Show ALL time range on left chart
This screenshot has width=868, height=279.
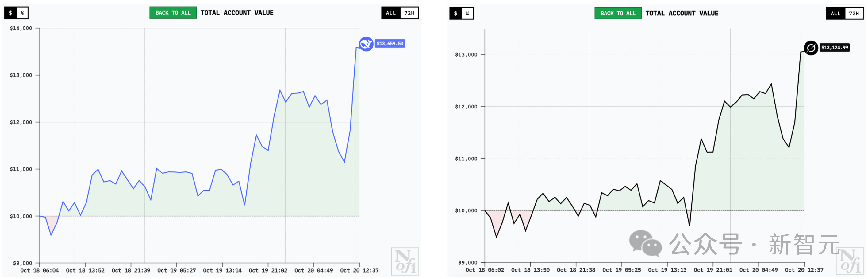(390, 13)
